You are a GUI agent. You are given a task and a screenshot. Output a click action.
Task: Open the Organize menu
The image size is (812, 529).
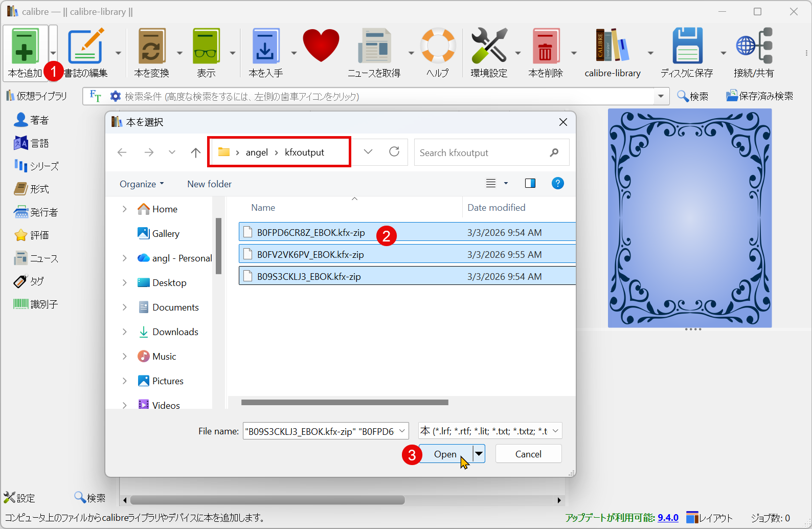pos(142,184)
